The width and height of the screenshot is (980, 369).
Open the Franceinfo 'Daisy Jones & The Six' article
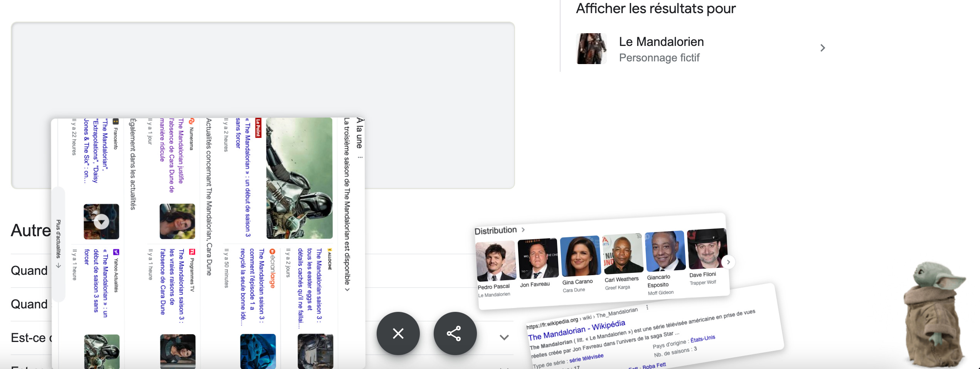[x=96, y=151]
